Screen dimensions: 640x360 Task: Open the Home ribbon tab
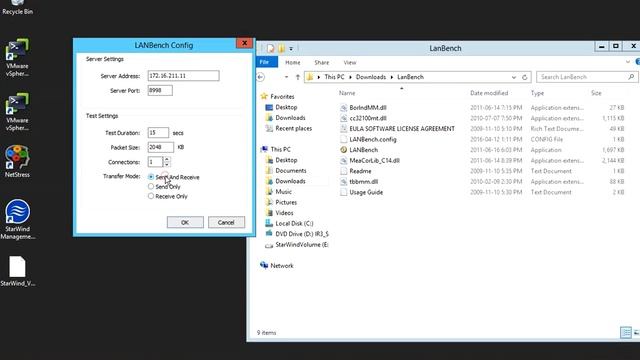click(x=293, y=62)
